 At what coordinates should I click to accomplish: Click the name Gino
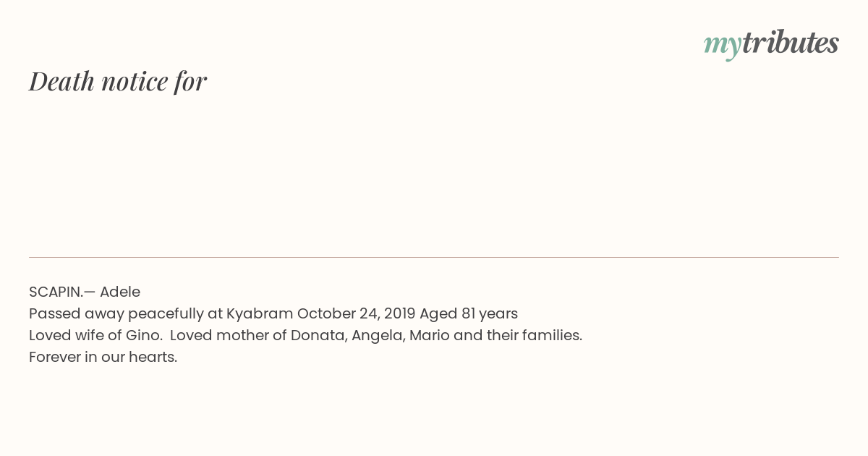pos(143,335)
